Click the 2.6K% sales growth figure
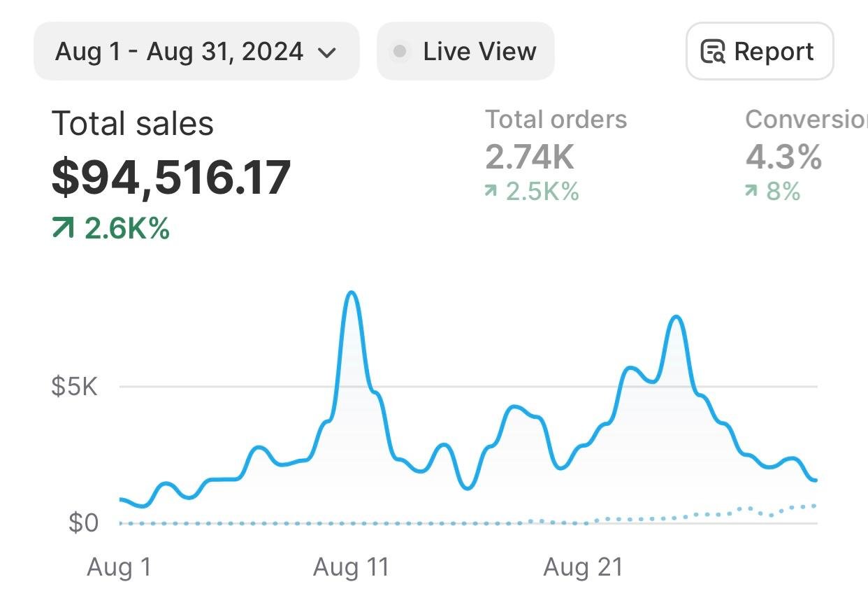Screen dimensions: 868x605 (127, 228)
